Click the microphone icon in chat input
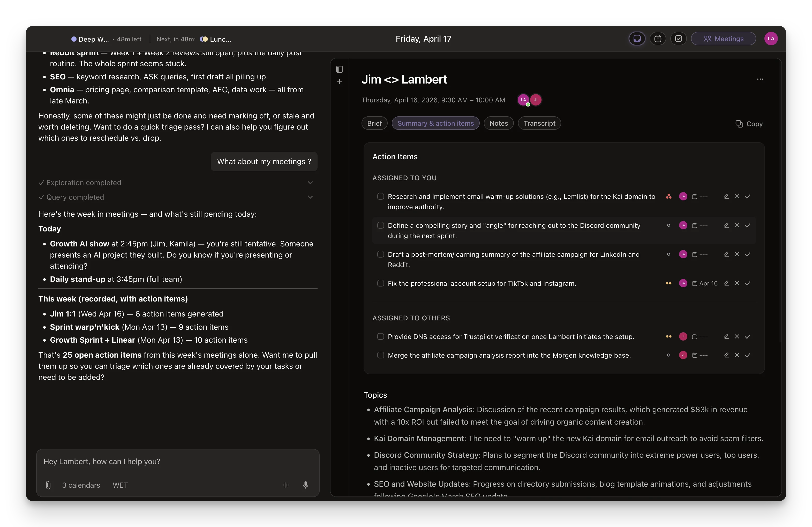 coord(305,485)
